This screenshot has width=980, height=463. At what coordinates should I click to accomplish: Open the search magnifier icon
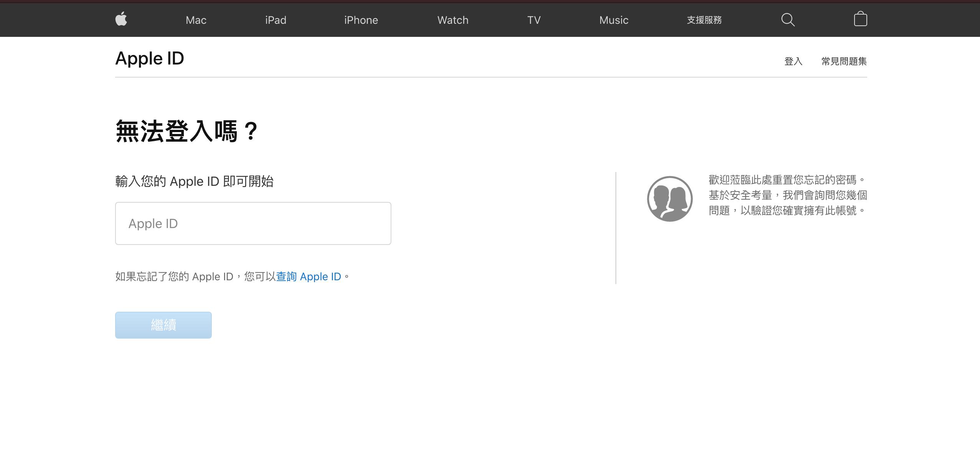pyautogui.click(x=788, y=20)
